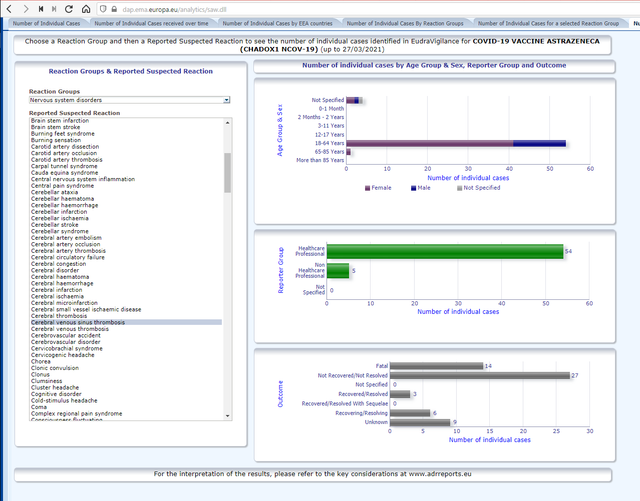Jump forward with the fast-forward icon

(54, 9)
